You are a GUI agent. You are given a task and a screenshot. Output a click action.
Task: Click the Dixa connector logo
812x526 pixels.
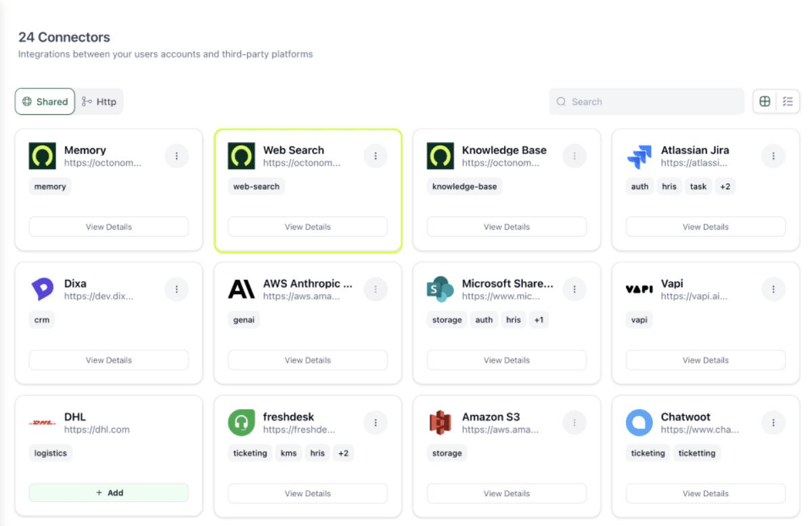42,289
